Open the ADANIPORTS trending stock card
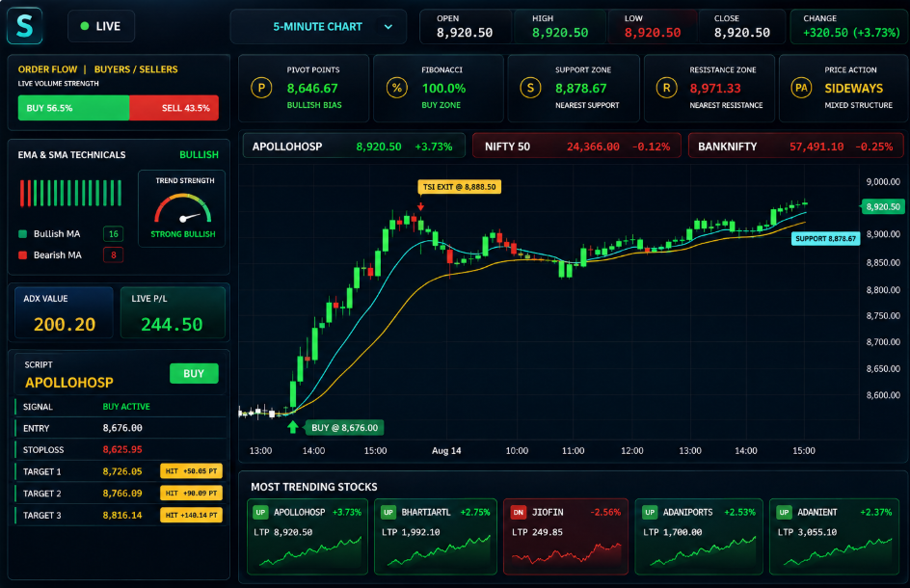 (x=699, y=536)
